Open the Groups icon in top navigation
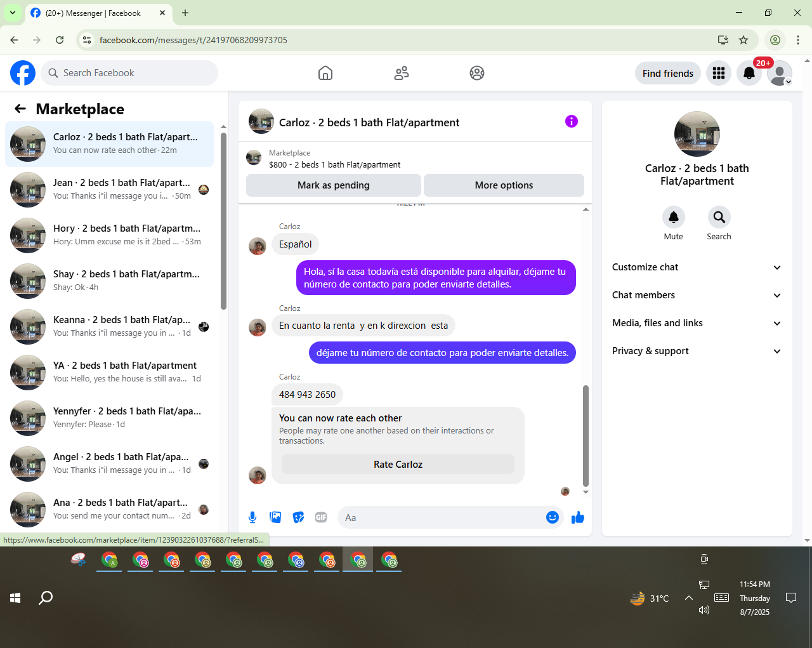 [477, 73]
